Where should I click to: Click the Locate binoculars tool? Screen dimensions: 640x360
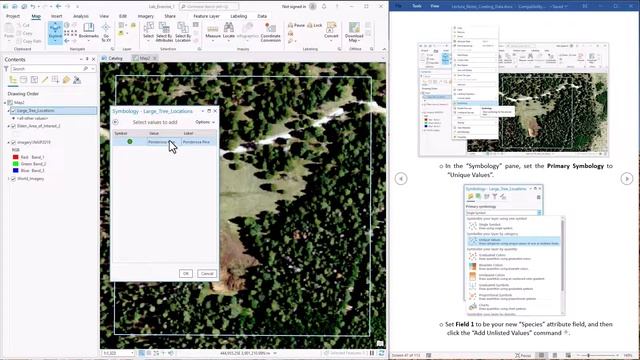229,31
